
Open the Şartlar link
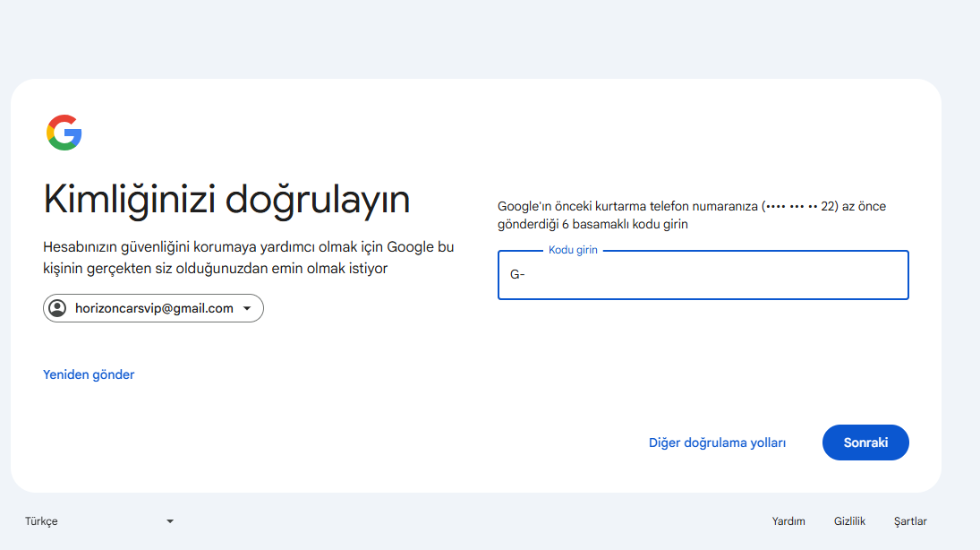pyautogui.click(x=910, y=521)
